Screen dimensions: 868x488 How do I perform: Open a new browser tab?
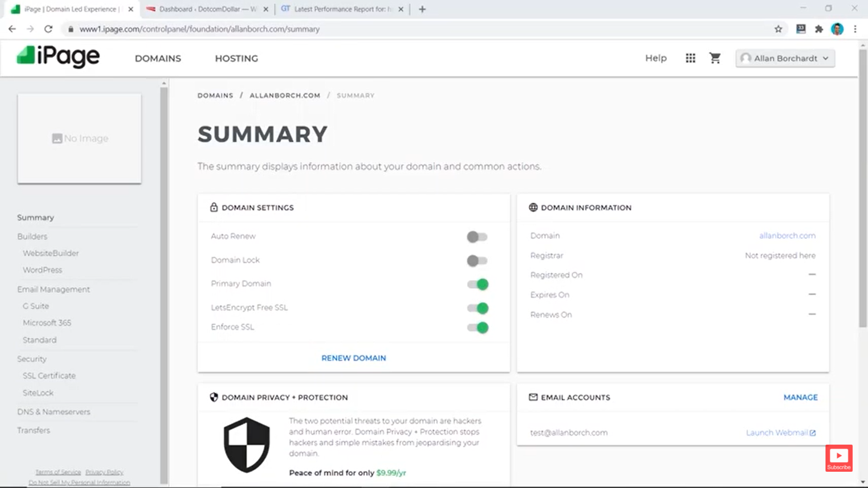422,9
